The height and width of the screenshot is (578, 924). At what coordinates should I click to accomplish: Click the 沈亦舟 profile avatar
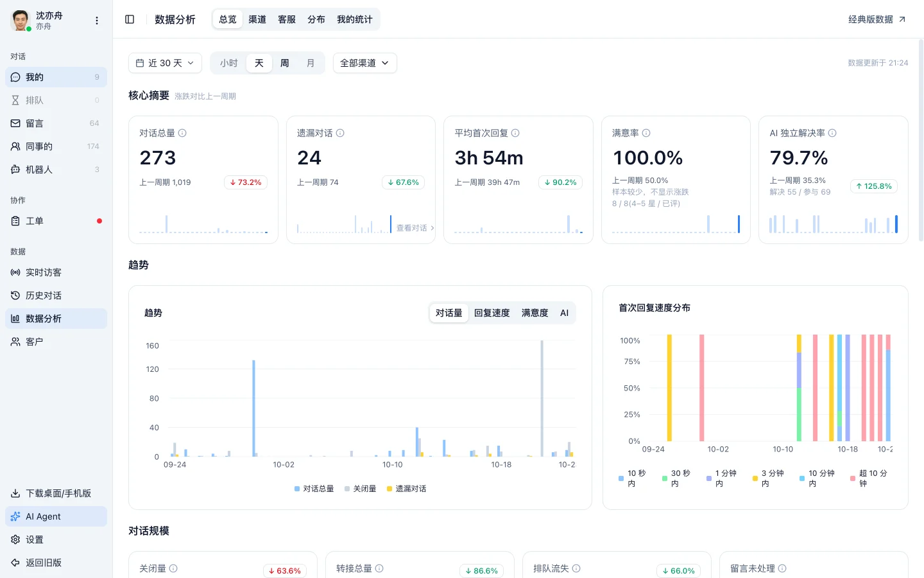tap(21, 21)
